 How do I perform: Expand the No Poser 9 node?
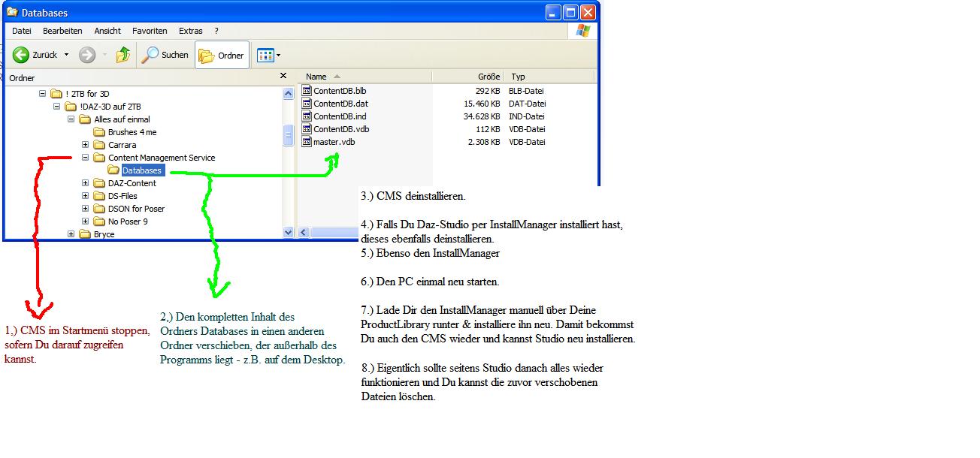pos(86,221)
